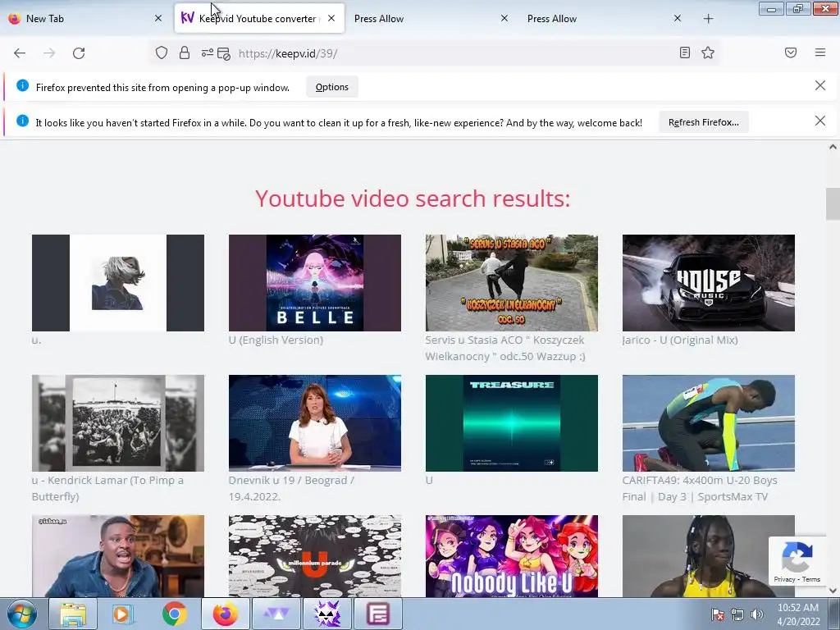Click the Refresh Firefox button

703,123
